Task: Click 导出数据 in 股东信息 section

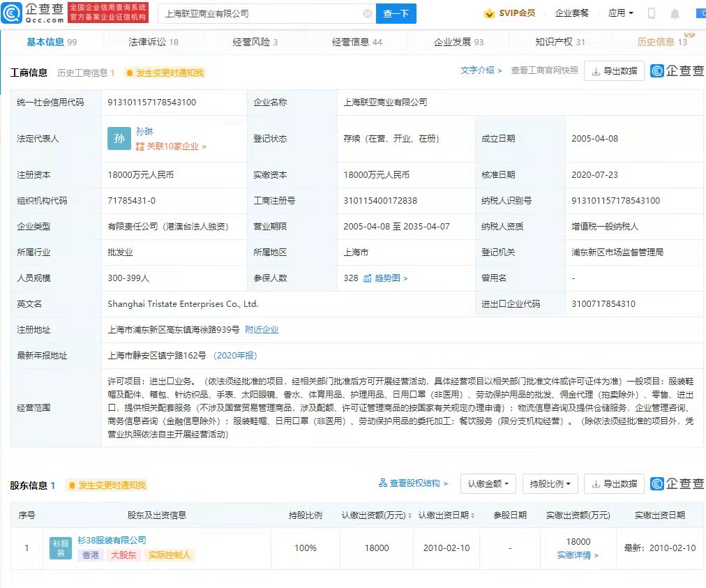Action: [614, 483]
